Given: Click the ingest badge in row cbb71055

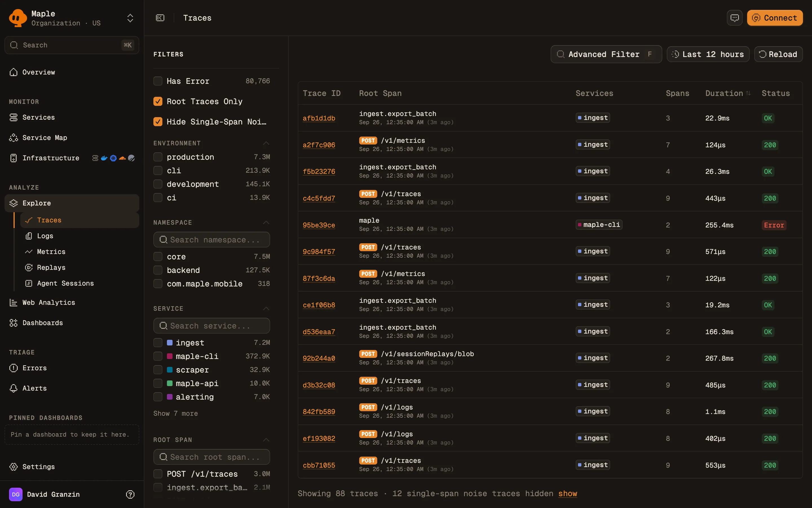Looking at the screenshot, I should point(593,465).
